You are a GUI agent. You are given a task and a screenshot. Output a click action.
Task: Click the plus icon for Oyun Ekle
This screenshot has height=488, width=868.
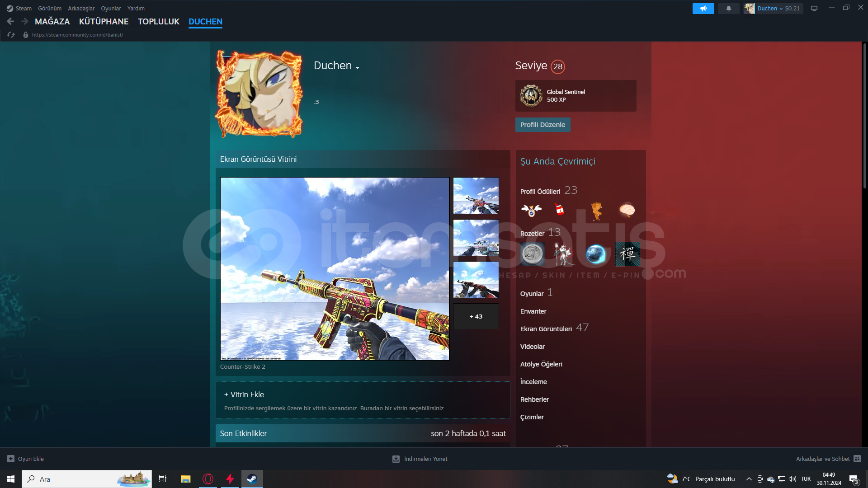click(11, 459)
